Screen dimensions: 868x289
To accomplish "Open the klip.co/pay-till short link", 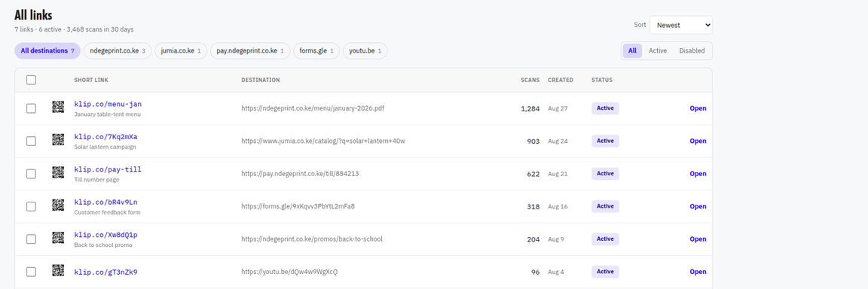I will tap(108, 169).
